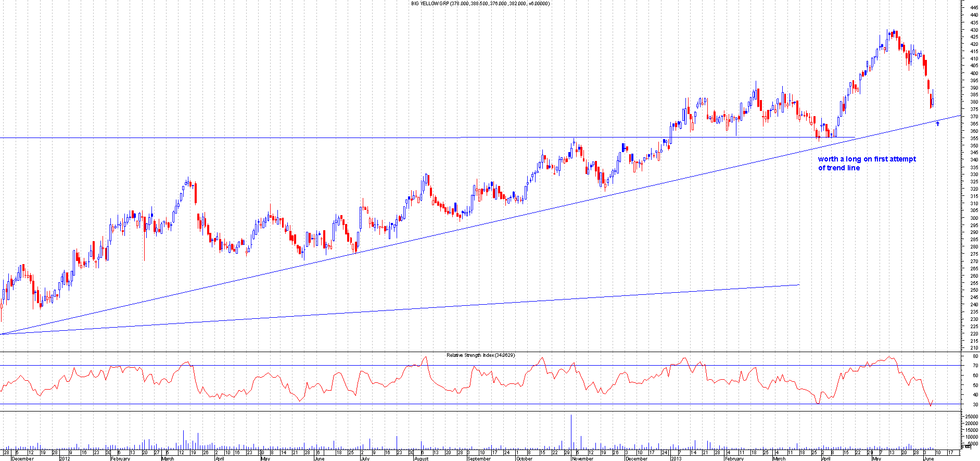Select the right end of the lower flat trend line
This screenshot has width=980, height=461.
click(x=798, y=285)
